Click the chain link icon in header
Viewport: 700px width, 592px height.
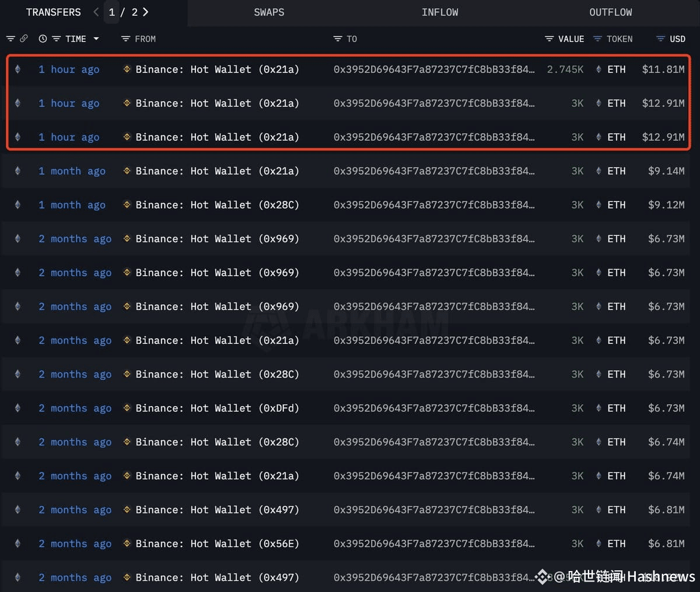point(24,39)
